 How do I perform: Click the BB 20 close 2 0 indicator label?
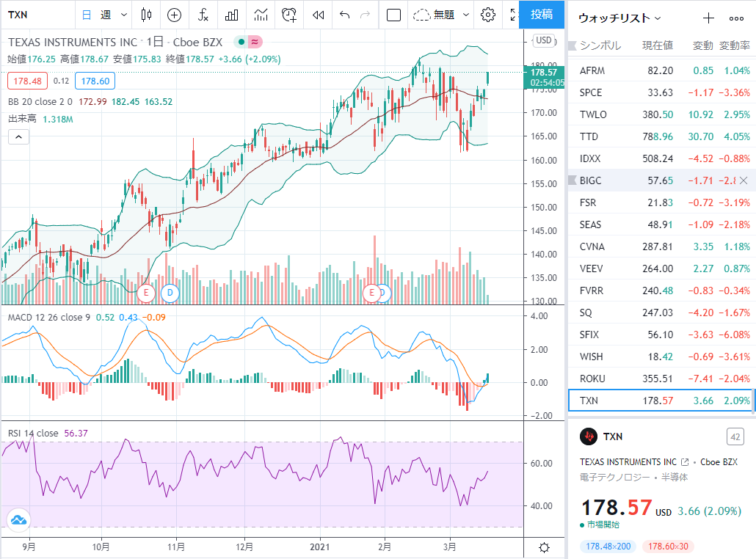point(40,102)
